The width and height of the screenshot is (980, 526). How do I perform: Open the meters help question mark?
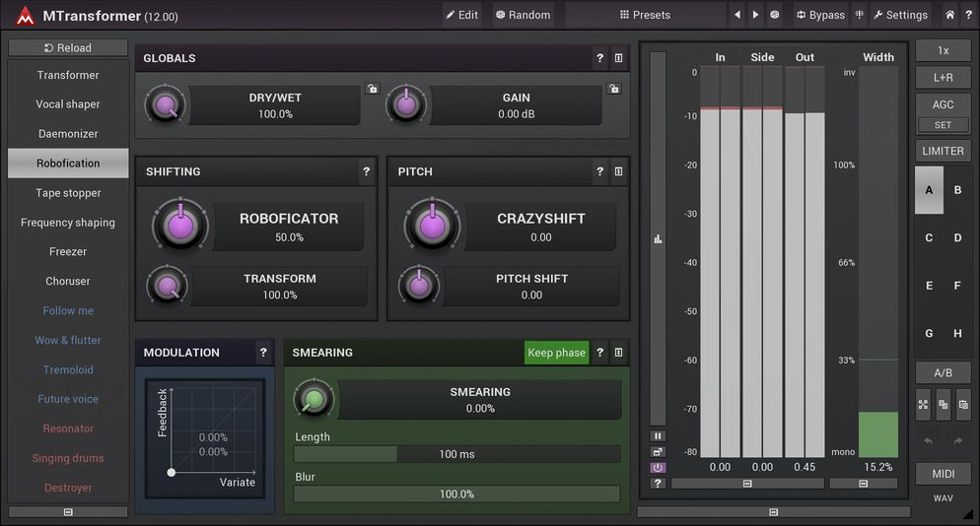point(658,483)
